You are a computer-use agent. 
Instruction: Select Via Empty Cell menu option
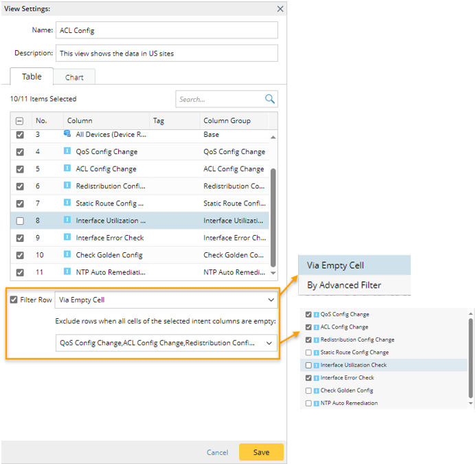click(354, 265)
